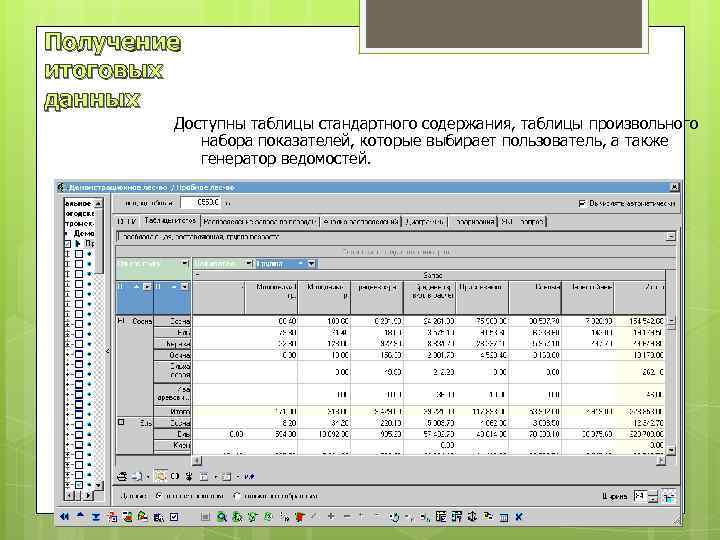
Task: Click the minus icon in bottom toolbar
Action: click(347, 517)
